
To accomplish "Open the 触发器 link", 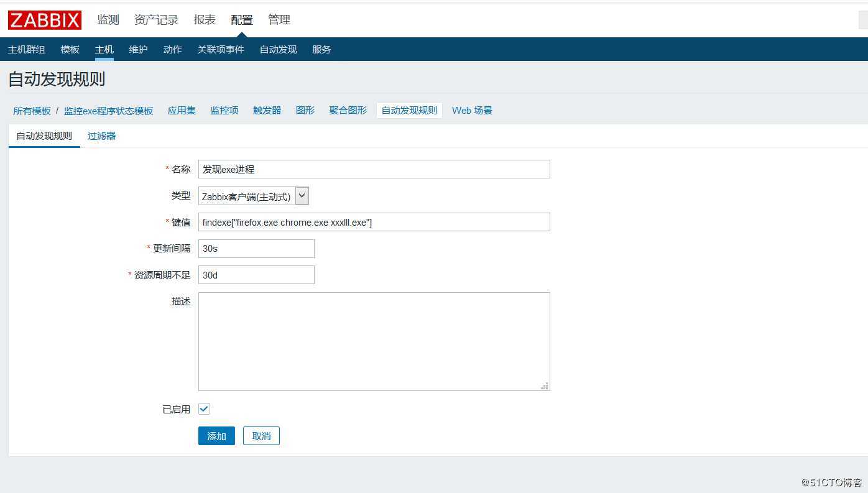I will (x=267, y=111).
